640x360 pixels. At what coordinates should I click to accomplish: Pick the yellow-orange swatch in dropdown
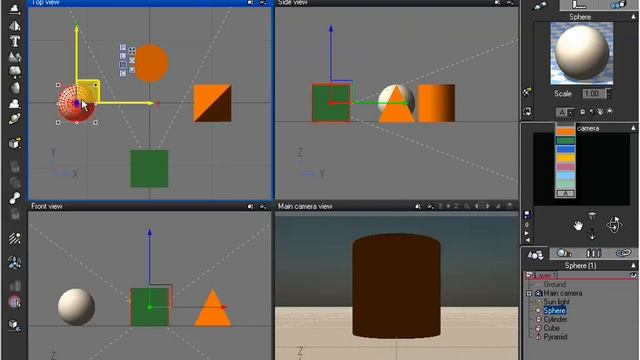pos(565,158)
